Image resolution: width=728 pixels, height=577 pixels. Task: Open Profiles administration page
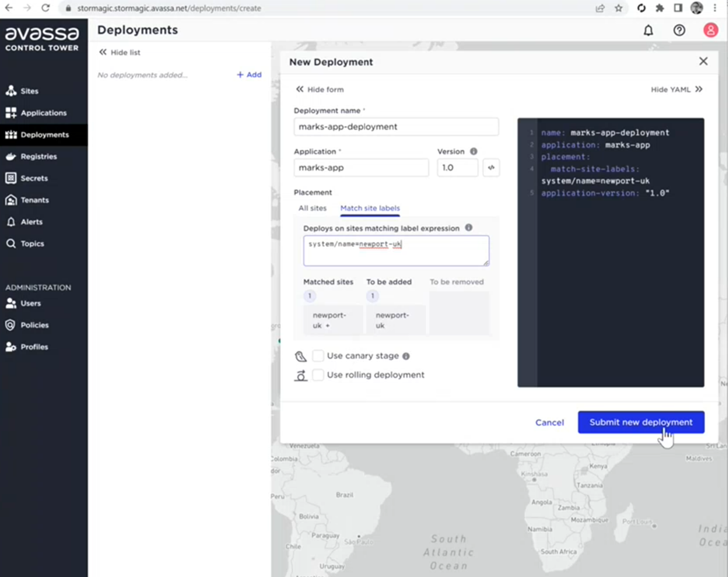[26, 347]
